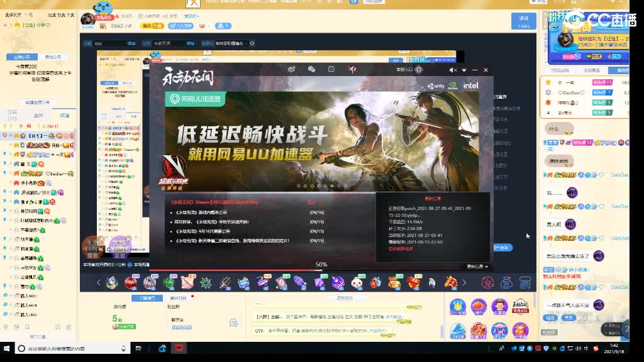The height and width of the screenshot is (362, 644).
Task: Send the red envelope bag gift
Action: (413, 282)
